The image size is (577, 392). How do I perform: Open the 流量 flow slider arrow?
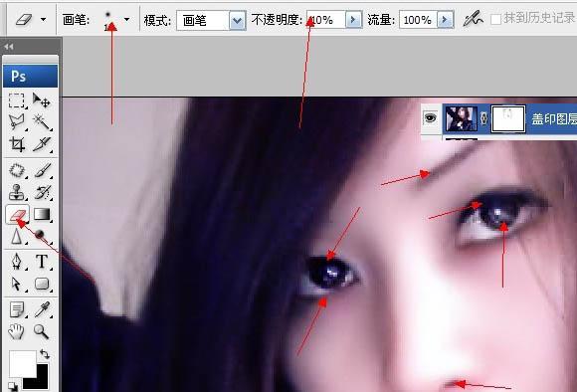click(446, 19)
